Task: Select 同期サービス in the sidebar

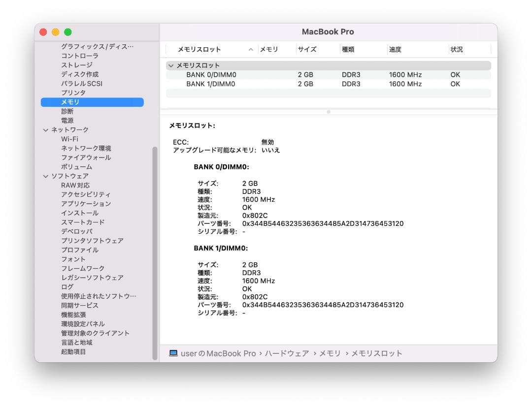Action: 80,305
